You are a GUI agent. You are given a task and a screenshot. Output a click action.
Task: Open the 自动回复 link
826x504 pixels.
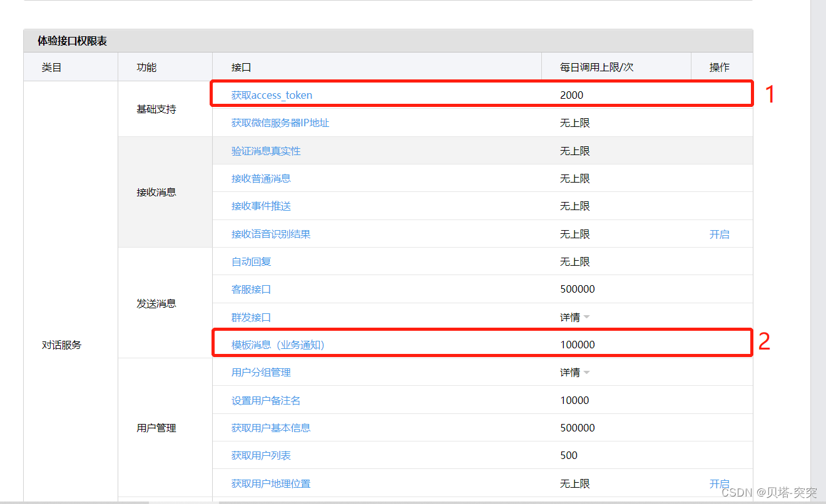point(251,261)
